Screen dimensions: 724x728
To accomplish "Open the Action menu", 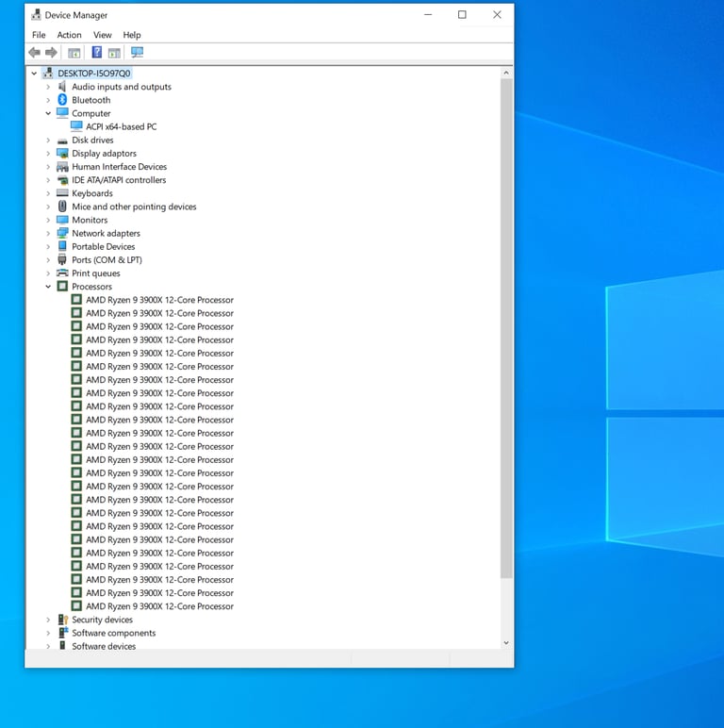I will 69,35.
